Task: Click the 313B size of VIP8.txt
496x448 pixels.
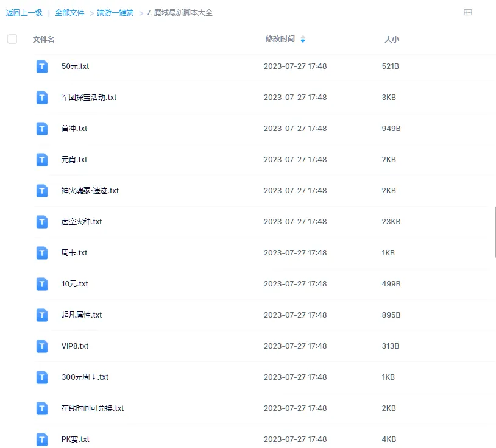Action: coord(391,346)
